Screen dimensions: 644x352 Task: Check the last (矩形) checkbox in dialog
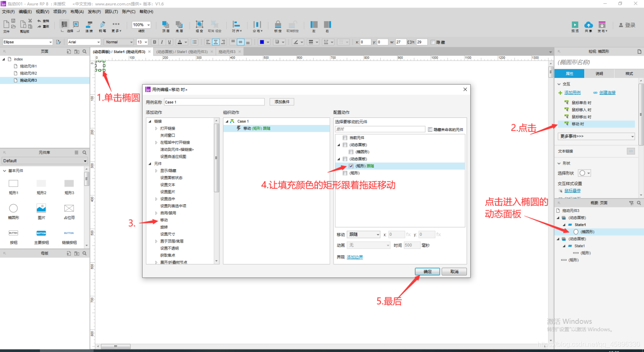coord(345,173)
